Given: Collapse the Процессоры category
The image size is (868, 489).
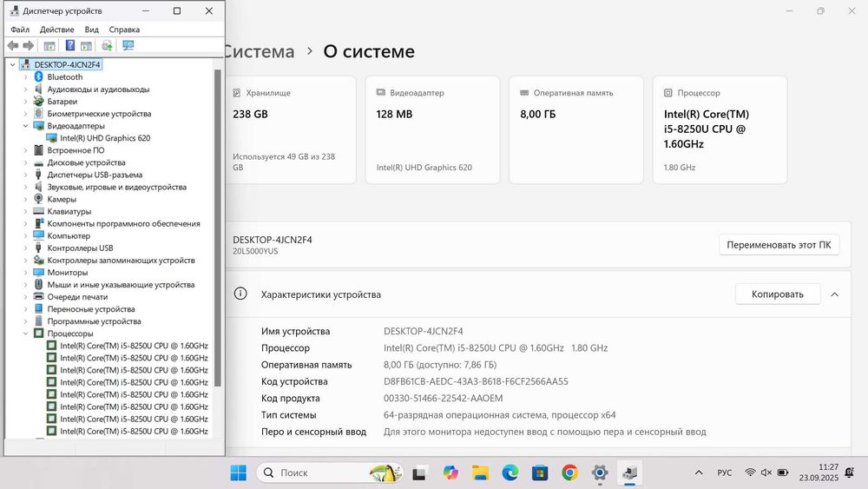Looking at the screenshot, I should click(x=25, y=334).
